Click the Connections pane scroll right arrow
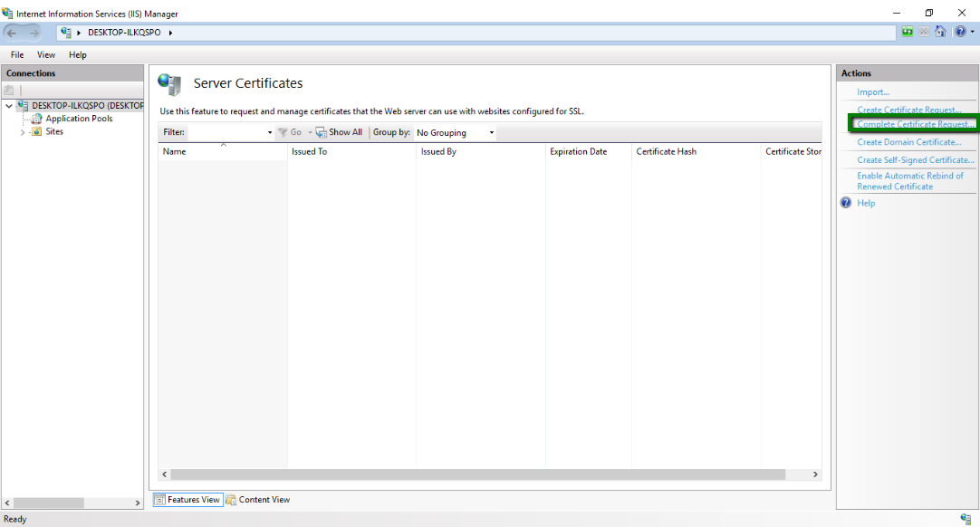This screenshot has width=980, height=527. pyautogui.click(x=138, y=503)
